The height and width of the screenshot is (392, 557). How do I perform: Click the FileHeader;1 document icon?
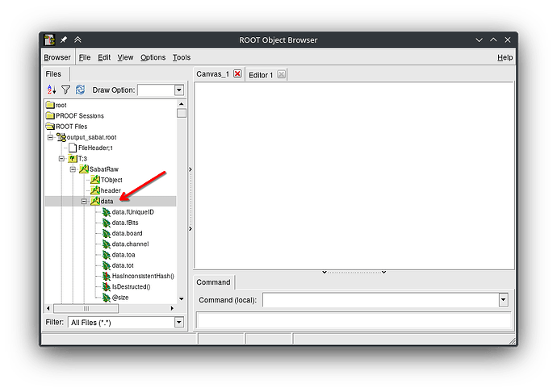coord(73,148)
